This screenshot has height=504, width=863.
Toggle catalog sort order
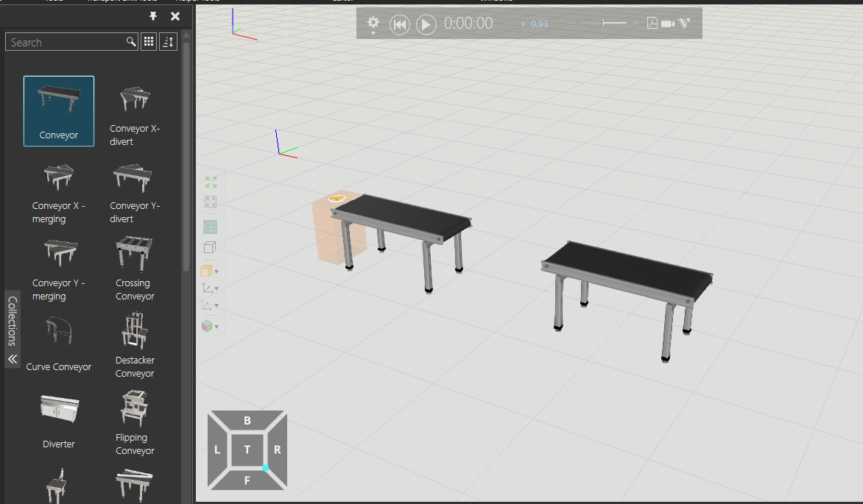click(169, 42)
